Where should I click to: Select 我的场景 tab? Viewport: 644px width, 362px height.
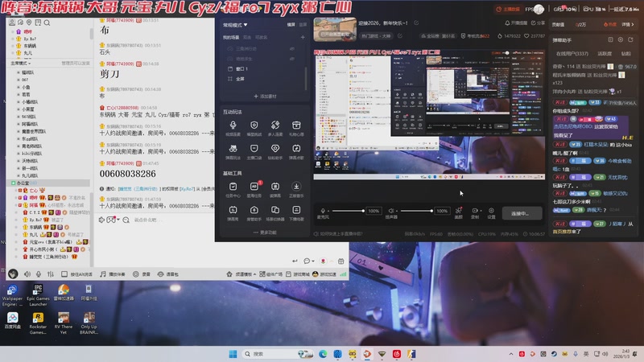tap(231, 37)
